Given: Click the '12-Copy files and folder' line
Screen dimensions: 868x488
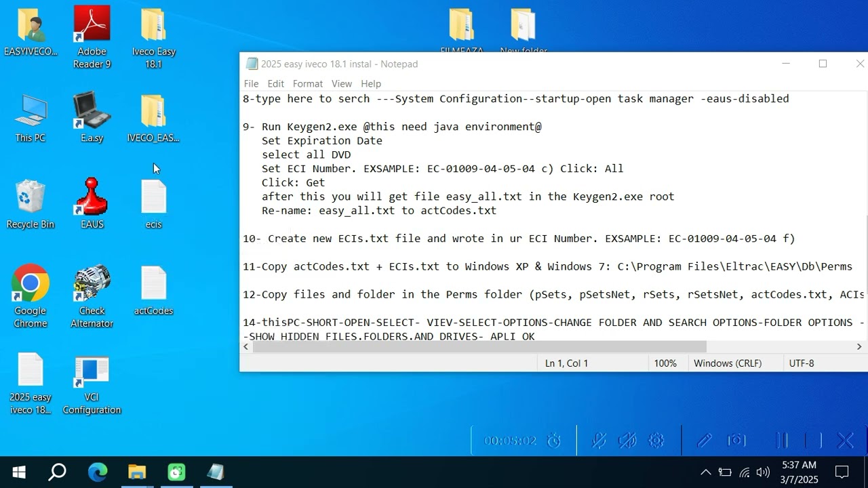Looking at the screenshot, I should point(553,294).
